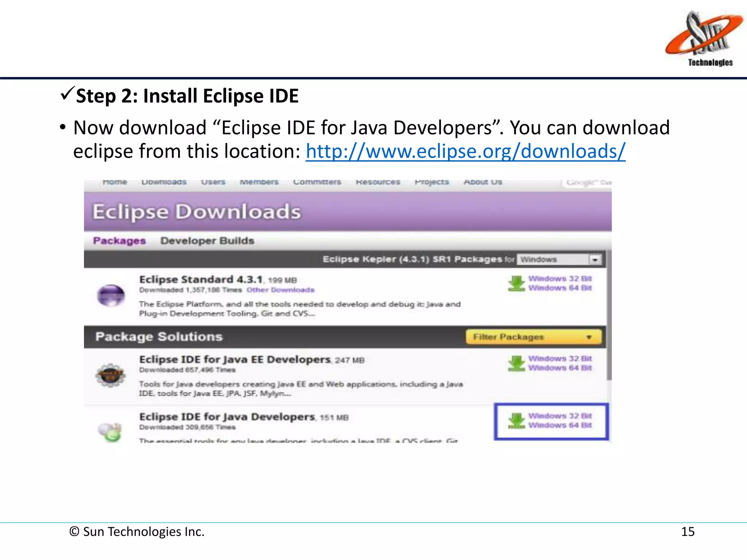747x560 pixels.
Task: Click the Eclipse Downloads banner heading
Action: [x=197, y=211]
